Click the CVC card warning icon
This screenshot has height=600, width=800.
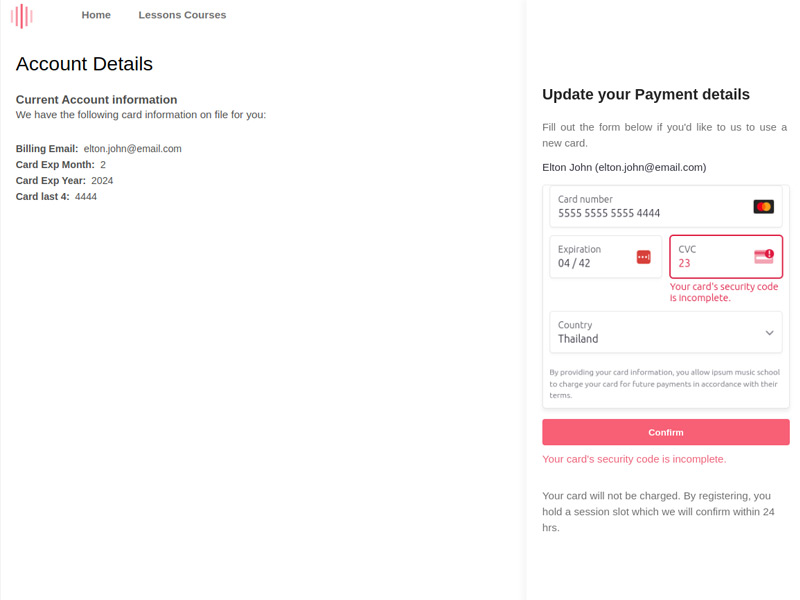764,257
